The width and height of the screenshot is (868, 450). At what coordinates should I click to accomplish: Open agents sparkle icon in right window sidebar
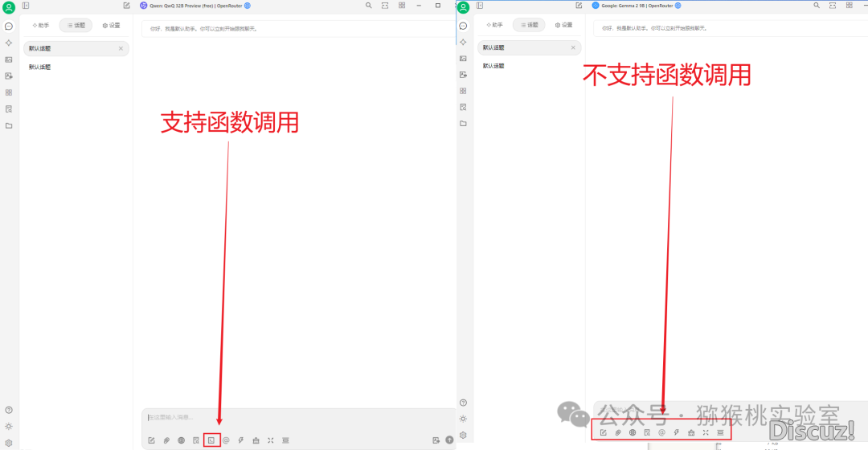pyautogui.click(x=464, y=42)
